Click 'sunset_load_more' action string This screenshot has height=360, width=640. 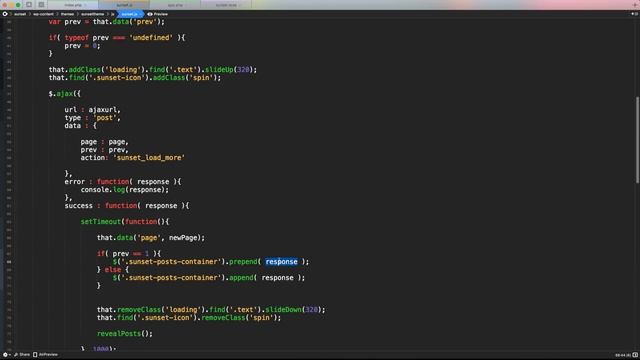click(x=149, y=158)
